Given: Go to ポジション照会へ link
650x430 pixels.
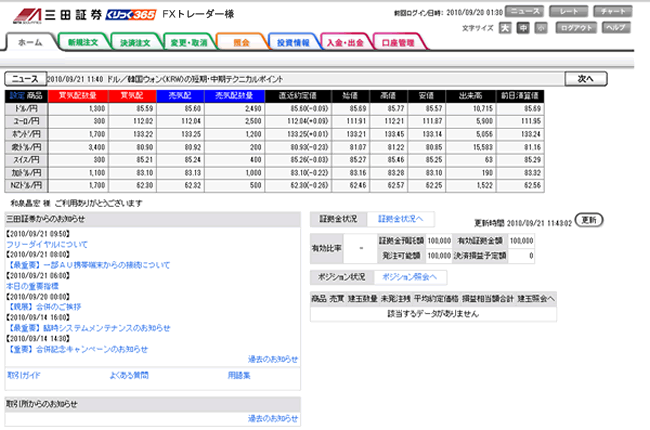Looking at the screenshot, I should coord(410,277).
